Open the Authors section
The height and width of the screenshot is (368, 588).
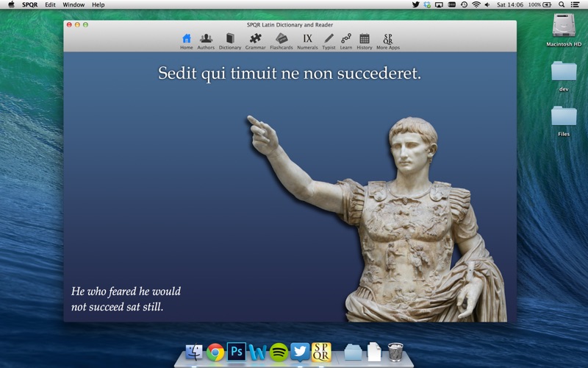click(206, 41)
